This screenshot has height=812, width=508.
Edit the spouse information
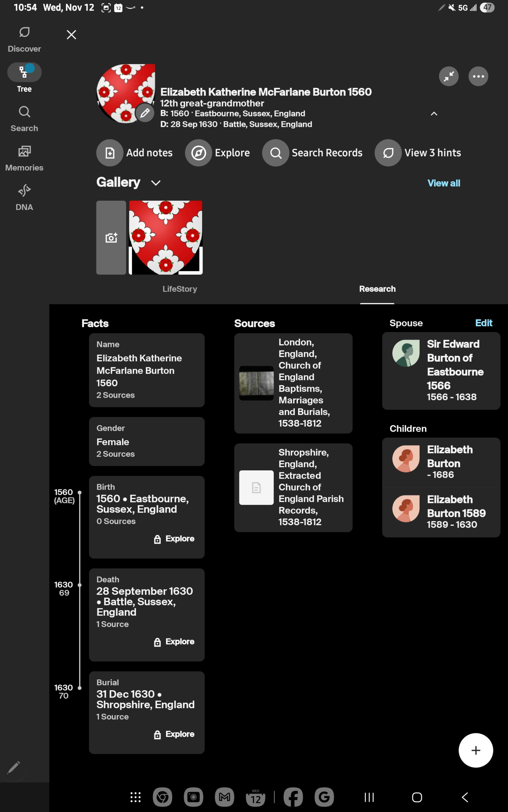click(x=484, y=323)
